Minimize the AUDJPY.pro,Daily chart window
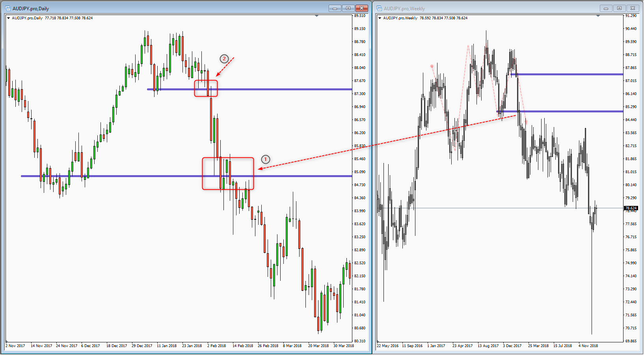 [335, 8]
